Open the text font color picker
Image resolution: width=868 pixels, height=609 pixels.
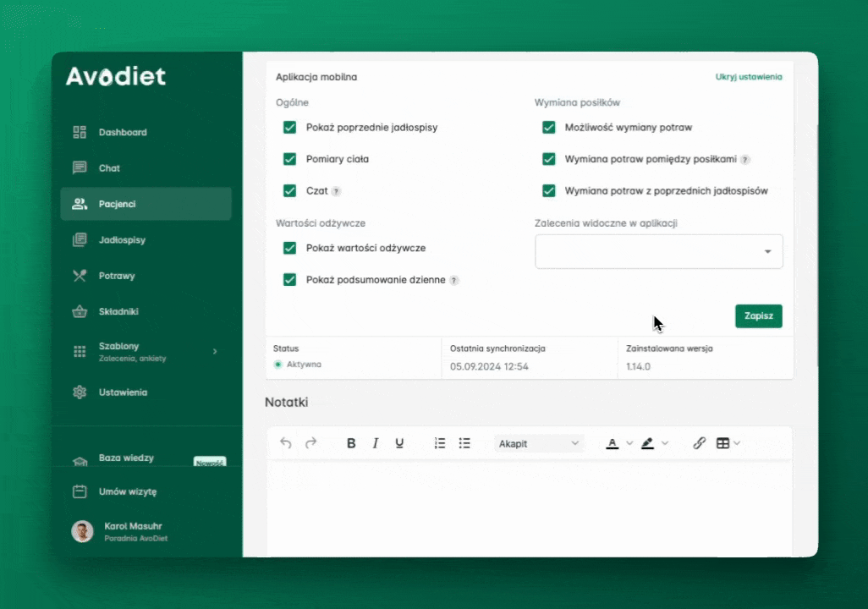click(613, 443)
